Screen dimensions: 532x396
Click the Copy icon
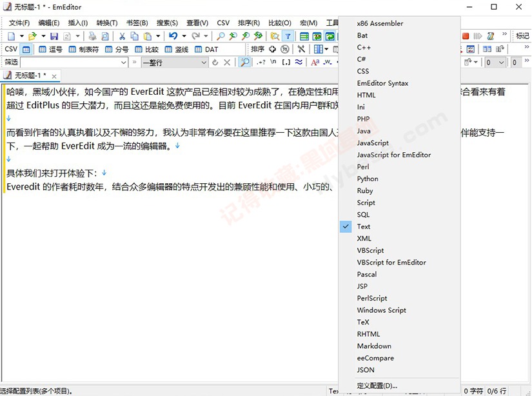coord(135,36)
